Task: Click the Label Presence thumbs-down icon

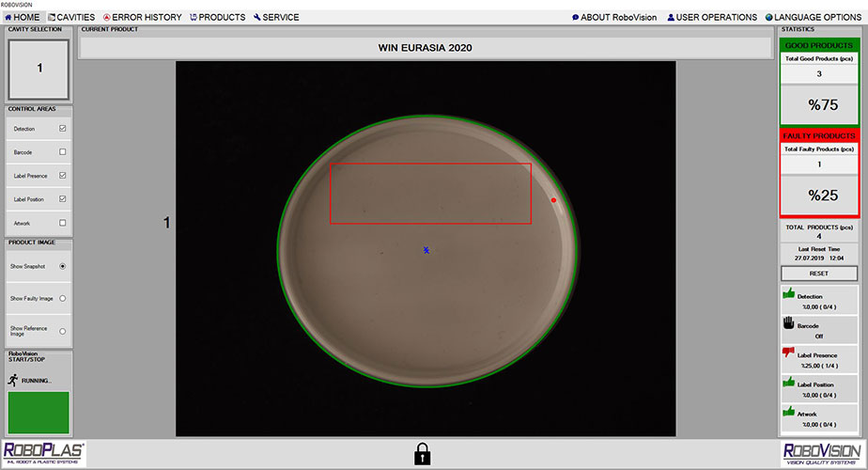Action: (x=788, y=352)
